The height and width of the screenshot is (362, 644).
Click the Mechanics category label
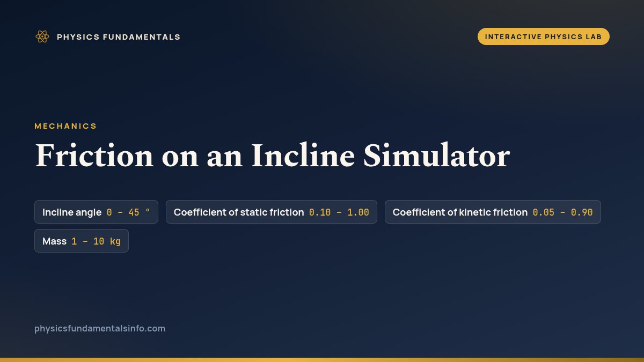coord(65,126)
